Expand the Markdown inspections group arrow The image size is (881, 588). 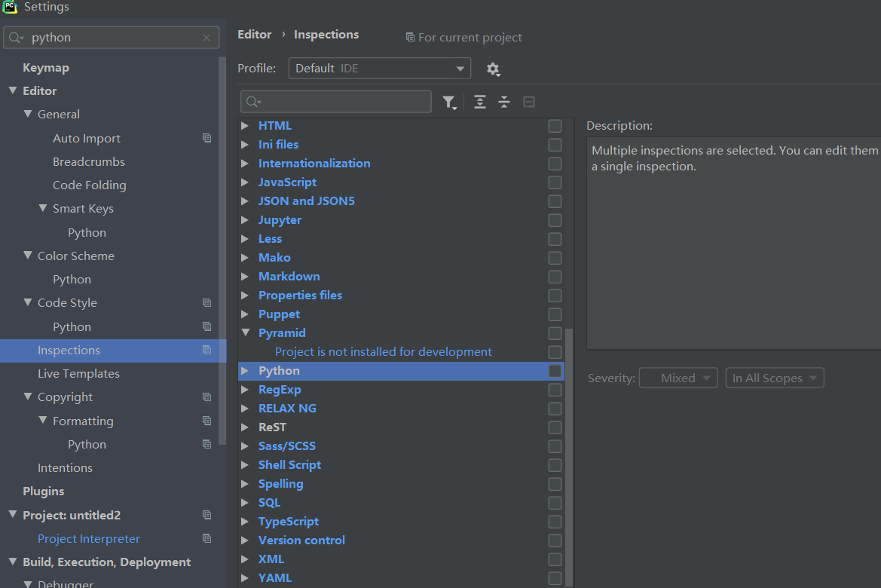point(245,276)
